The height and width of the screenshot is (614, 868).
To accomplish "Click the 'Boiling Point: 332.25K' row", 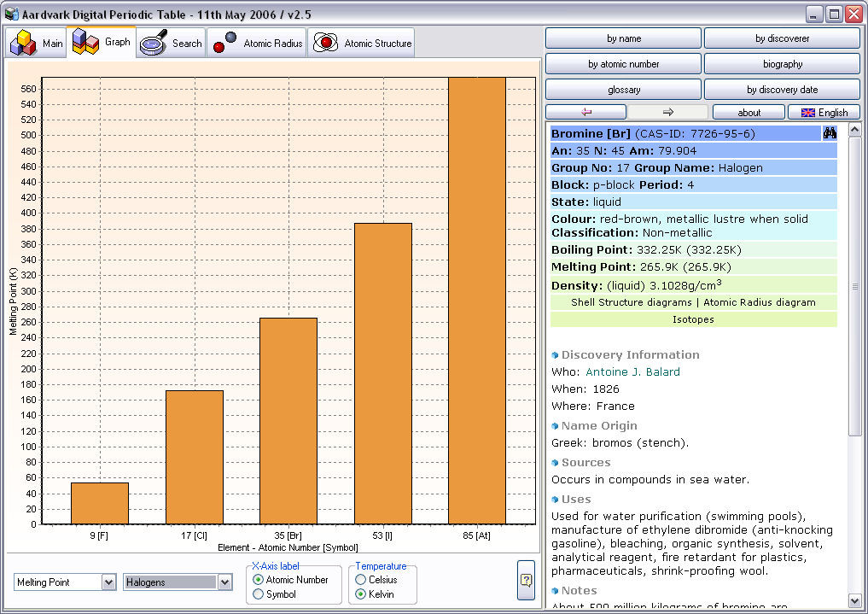I will (x=693, y=249).
